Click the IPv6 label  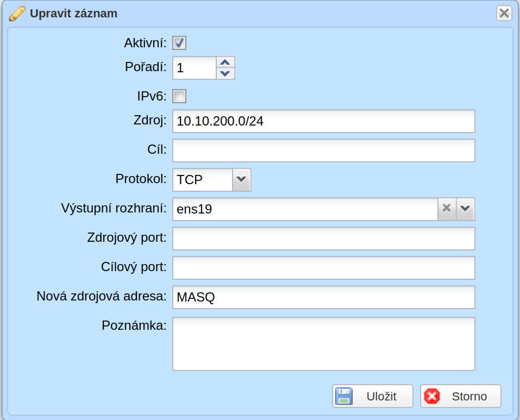(152, 96)
